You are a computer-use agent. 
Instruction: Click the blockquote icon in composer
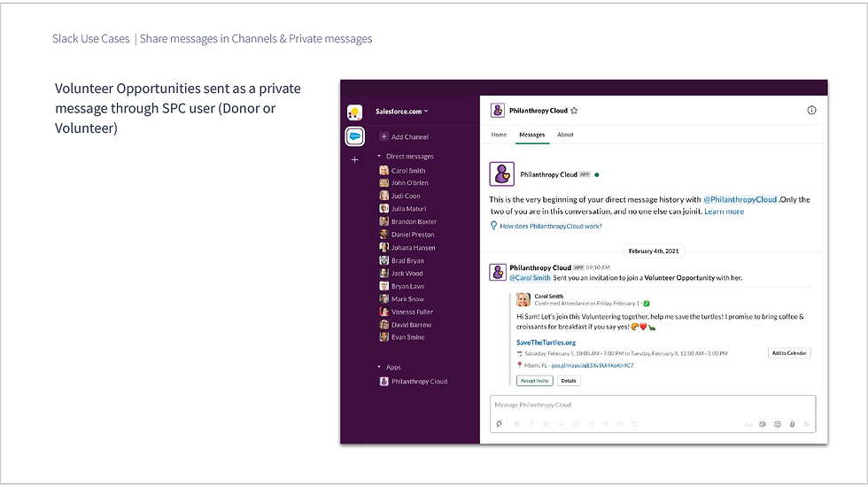point(620,424)
